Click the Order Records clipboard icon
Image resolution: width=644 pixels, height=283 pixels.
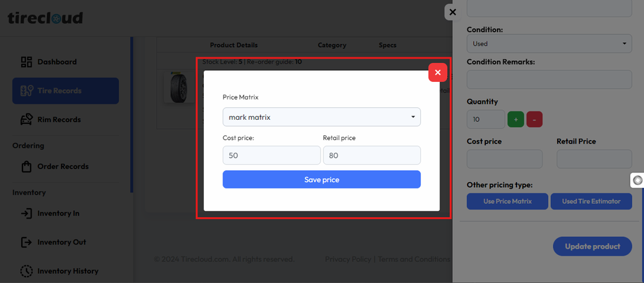click(x=27, y=167)
